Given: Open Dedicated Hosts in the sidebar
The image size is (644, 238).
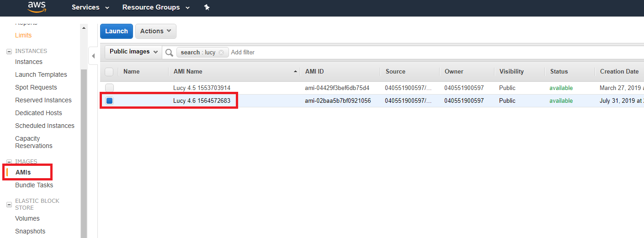Looking at the screenshot, I should pos(38,113).
